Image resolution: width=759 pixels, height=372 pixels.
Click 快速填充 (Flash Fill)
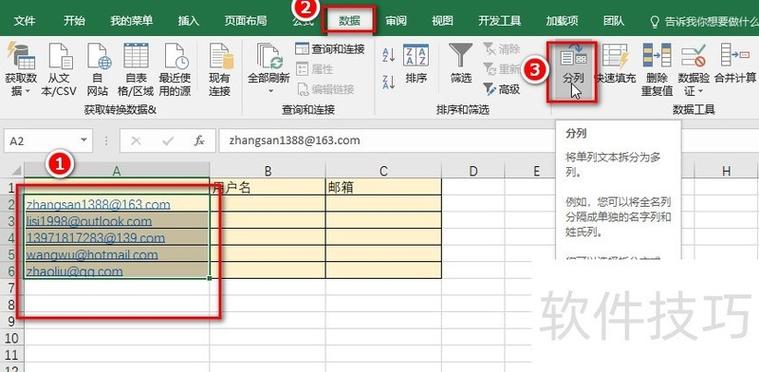[615, 64]
